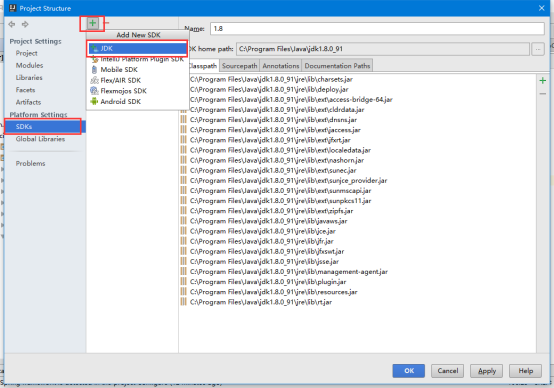This screenshot has width=554, height=388.
Task: Switch to the Documentation Paths tab
Action: (x=337, y=66)
